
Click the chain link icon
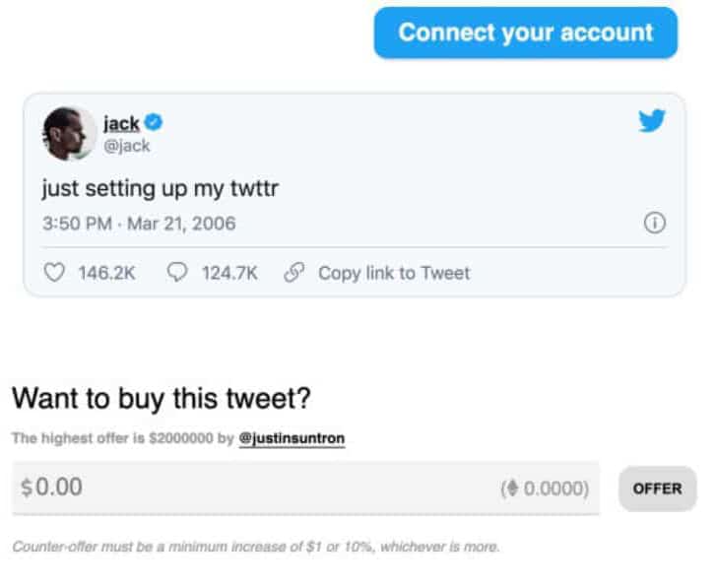pos(292,273)
